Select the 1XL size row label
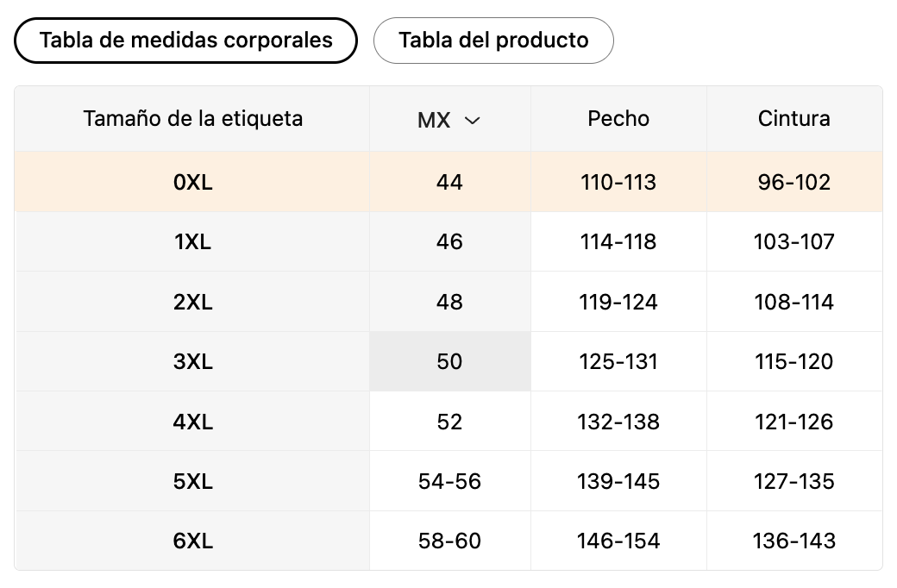Screen dimensions: 897x588 [x=193, y=242]
